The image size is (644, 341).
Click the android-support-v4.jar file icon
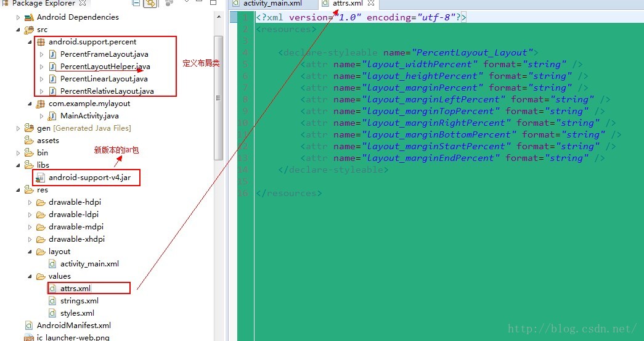click(41, 178)
